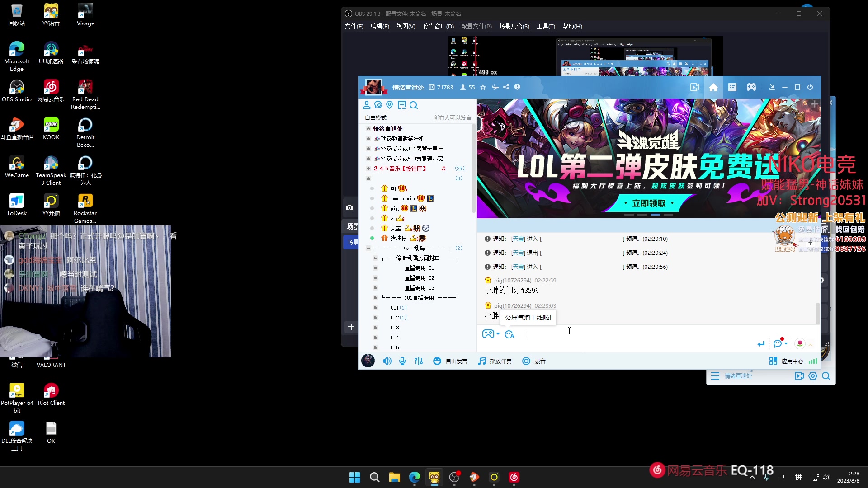Open the video/live icon in YY header
This screenshot has height=488, width=868.
click(x=695, y=87)
